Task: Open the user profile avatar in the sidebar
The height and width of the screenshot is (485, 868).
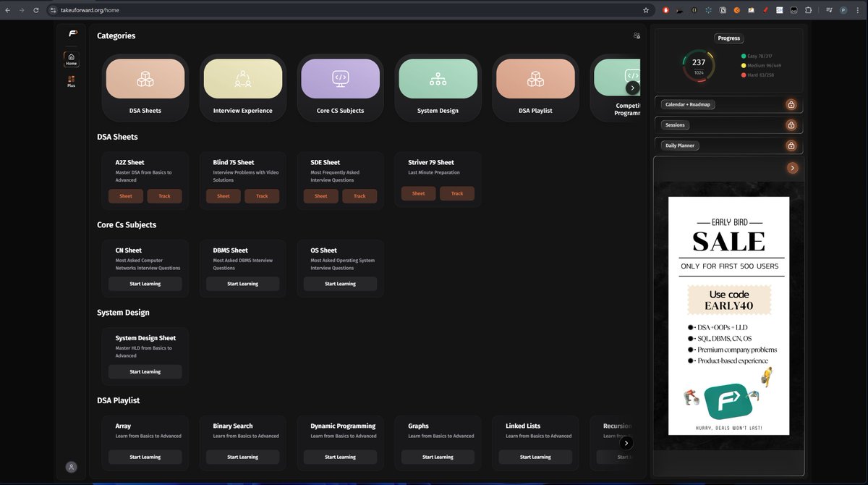Action: (71, 467)
